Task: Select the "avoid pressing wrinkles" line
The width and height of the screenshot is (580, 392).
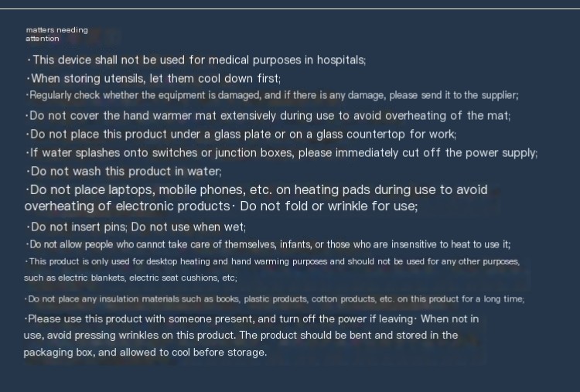Action: pyautogui.click(x=241, y=336)
